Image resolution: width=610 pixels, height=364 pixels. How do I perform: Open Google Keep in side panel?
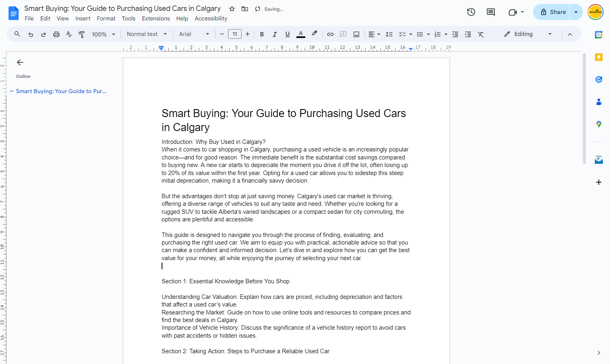point(599,57)
